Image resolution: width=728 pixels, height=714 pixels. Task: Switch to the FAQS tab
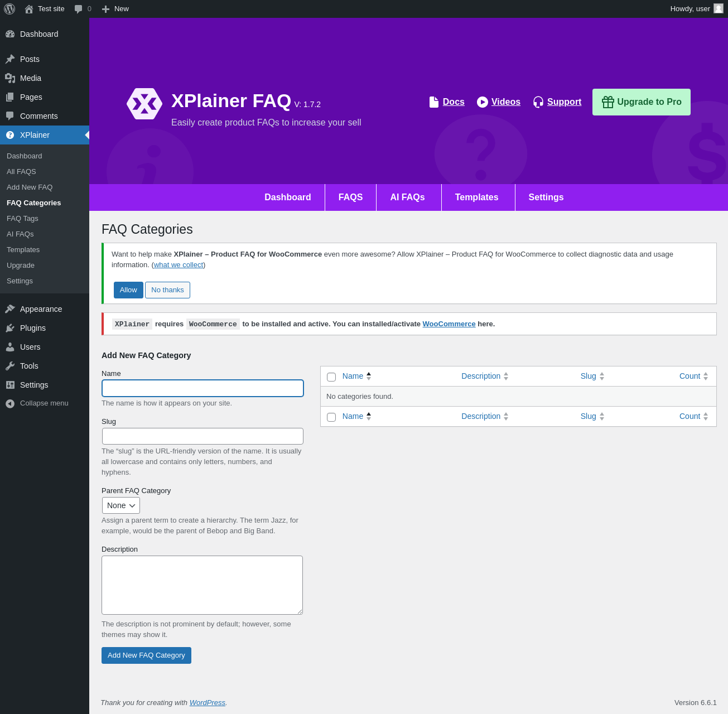point(351,197)
